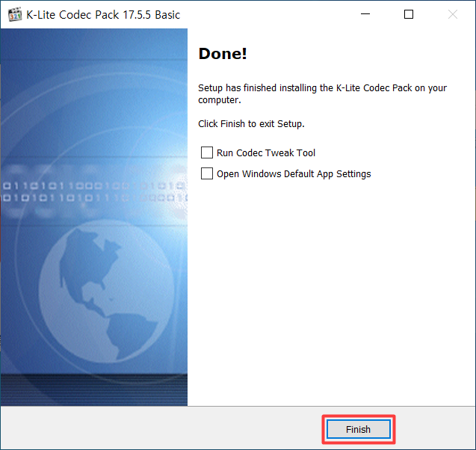The width and height of the screenshot is (476, 450).
Task: Maximize the K-Lite Codec Pack setup window
Action: pyautogui.click(x=409, y=14)
